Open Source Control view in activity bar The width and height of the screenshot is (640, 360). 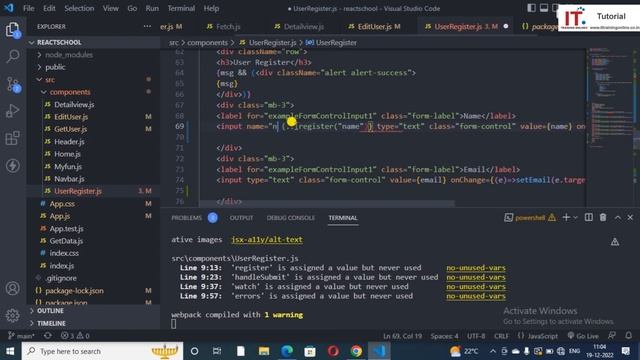pyautogui.click(x=13, y=84)
